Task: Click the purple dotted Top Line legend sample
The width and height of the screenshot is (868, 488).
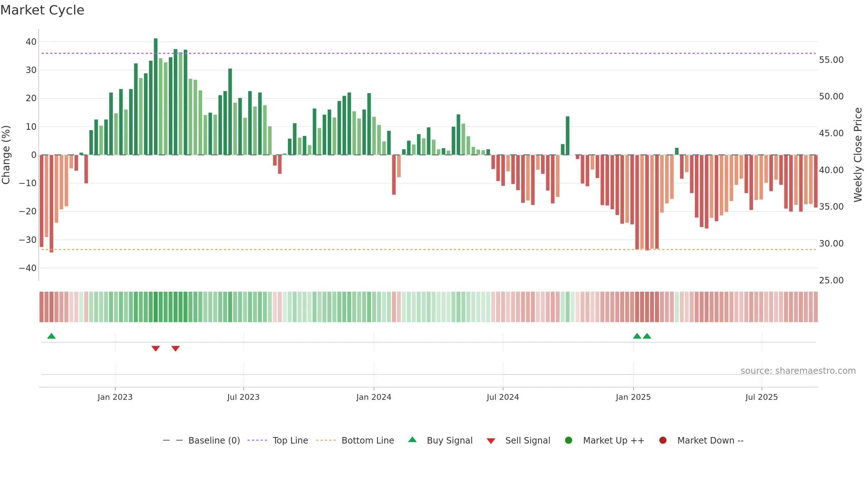Action: coord(257,440)
